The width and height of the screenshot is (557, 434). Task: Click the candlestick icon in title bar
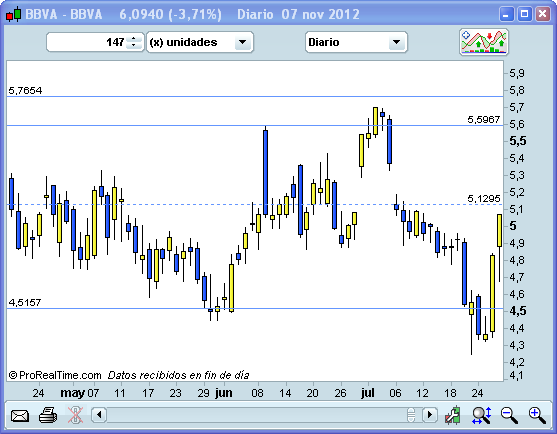click(x=13, y=15)
